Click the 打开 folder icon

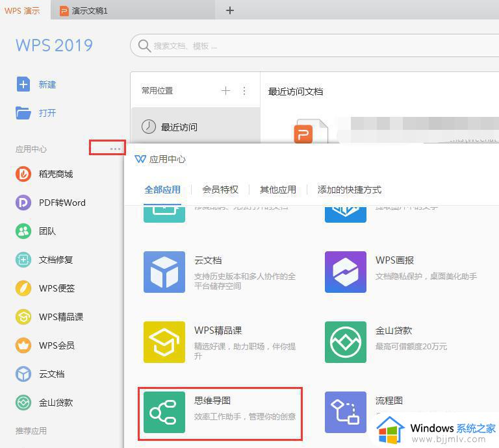[x=23, y=113]
